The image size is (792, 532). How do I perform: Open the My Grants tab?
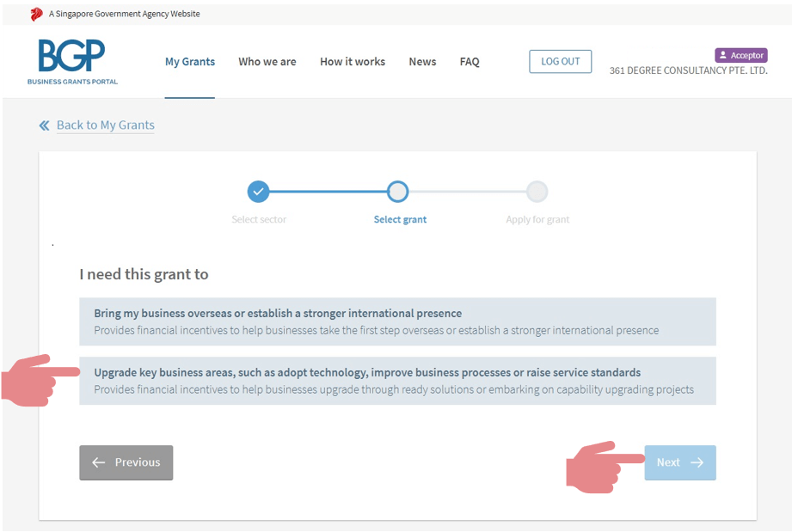190,62
